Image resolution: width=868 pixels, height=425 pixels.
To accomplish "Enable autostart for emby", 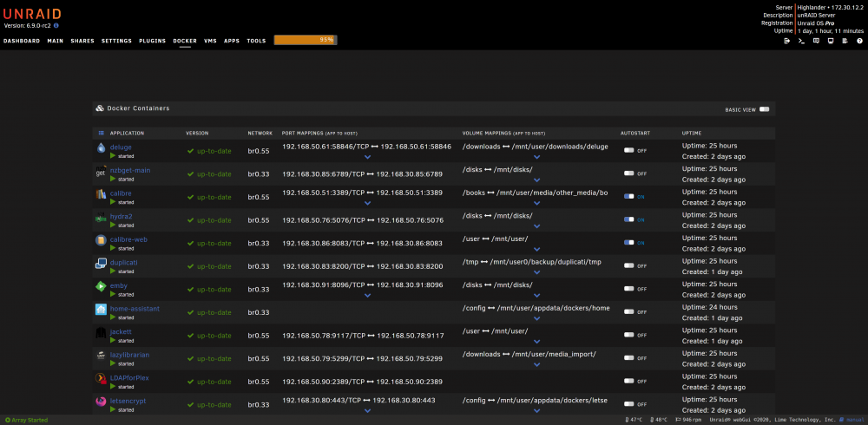I will (x=628, y=289).
